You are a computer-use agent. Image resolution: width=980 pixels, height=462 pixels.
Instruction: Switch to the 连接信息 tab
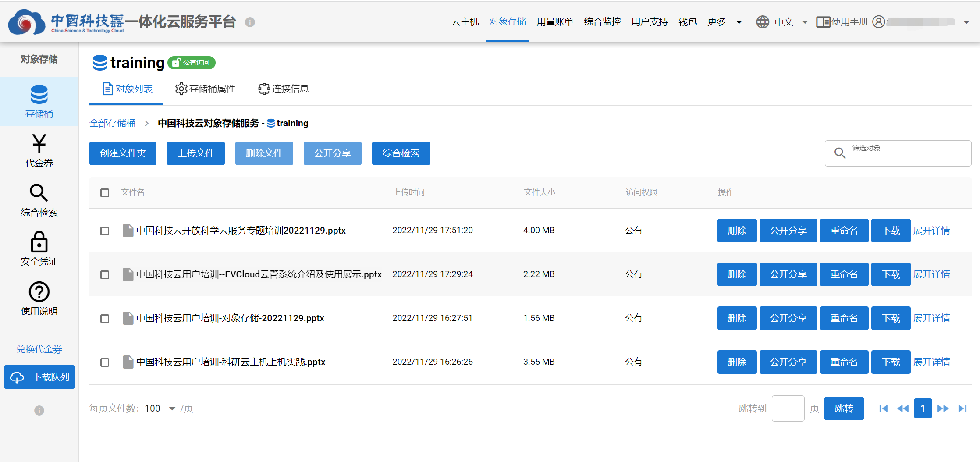click(284, 89)
